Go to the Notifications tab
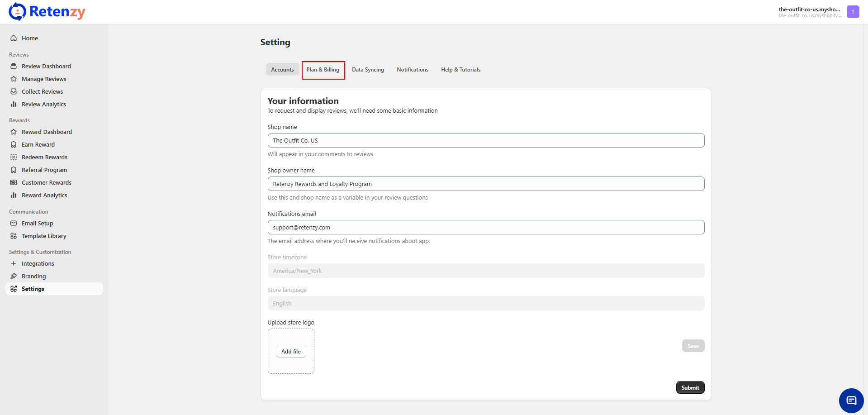The image size is (868, 415). (412, 70)
